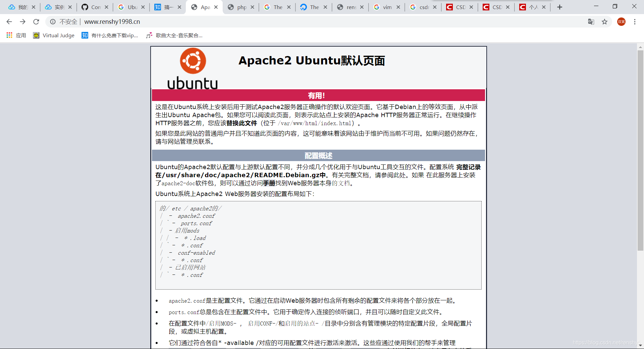The height and width of the screenshot is (349, 644).
Task: Go back to the previous page
Action: tap(9, 21)
